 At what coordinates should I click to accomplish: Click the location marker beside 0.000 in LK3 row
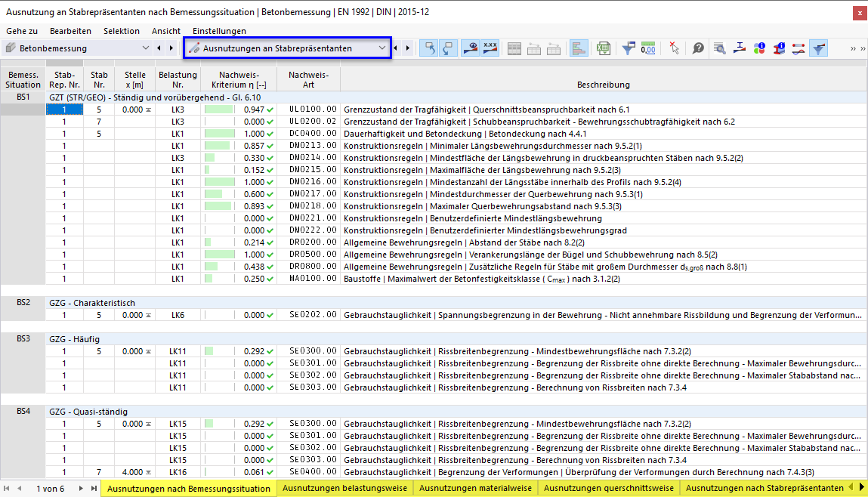click(148, 110)
